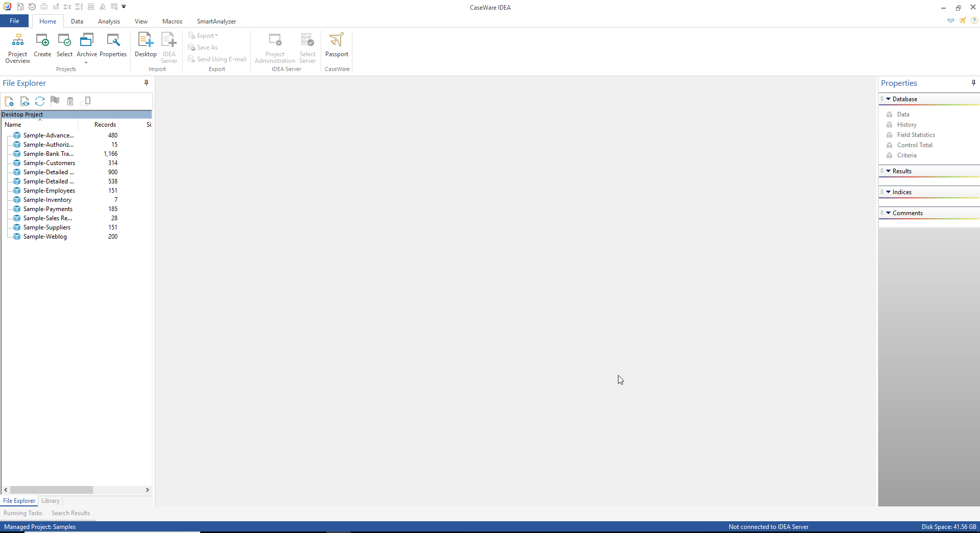
Task: Click the Print quick access icon
Action: tap(44, 7)
